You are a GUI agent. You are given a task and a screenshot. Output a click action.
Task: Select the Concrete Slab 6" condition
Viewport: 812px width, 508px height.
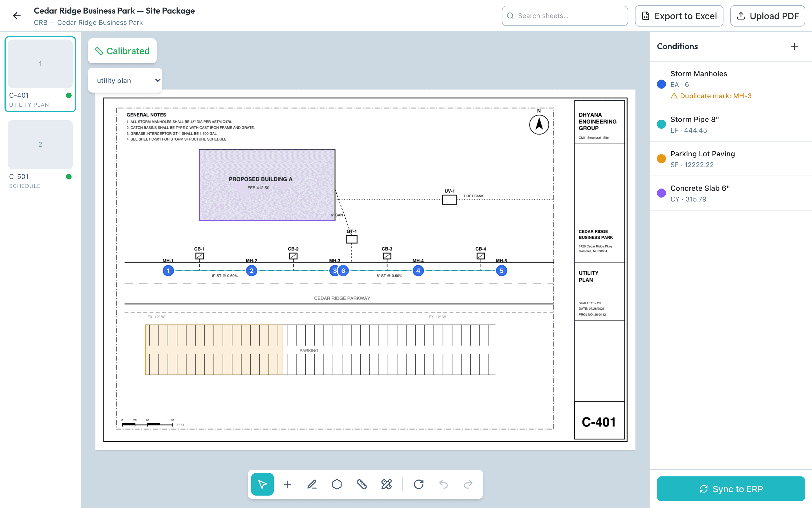point(731,194)
